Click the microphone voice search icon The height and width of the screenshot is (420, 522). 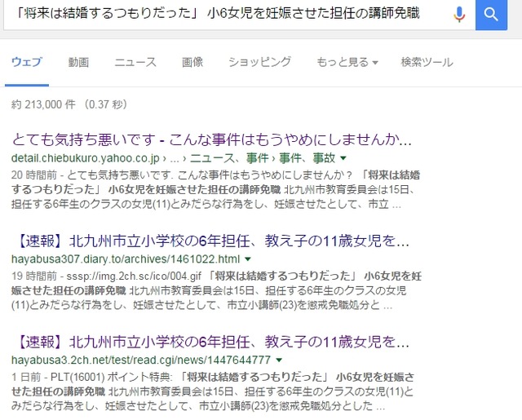click(x=459, y=15)
